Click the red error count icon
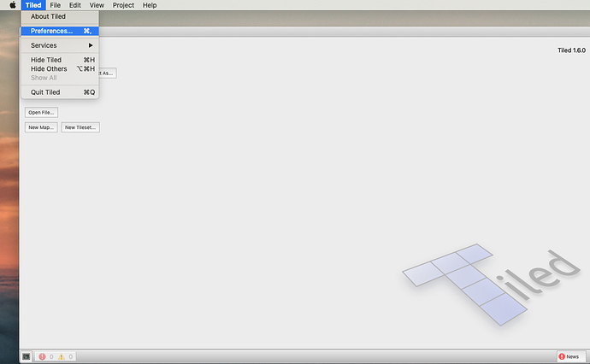The width and height of the screenshot is (590, 364). pos(42,356)
